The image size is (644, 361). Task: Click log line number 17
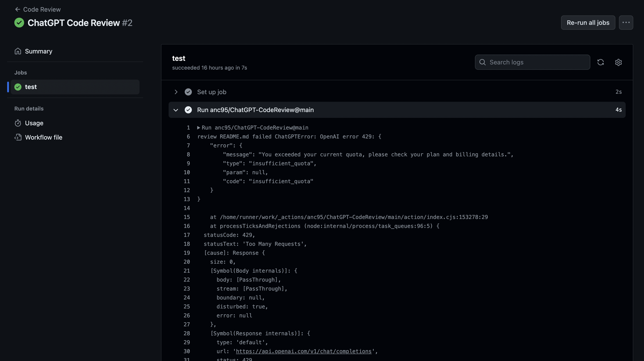[187, 235]
